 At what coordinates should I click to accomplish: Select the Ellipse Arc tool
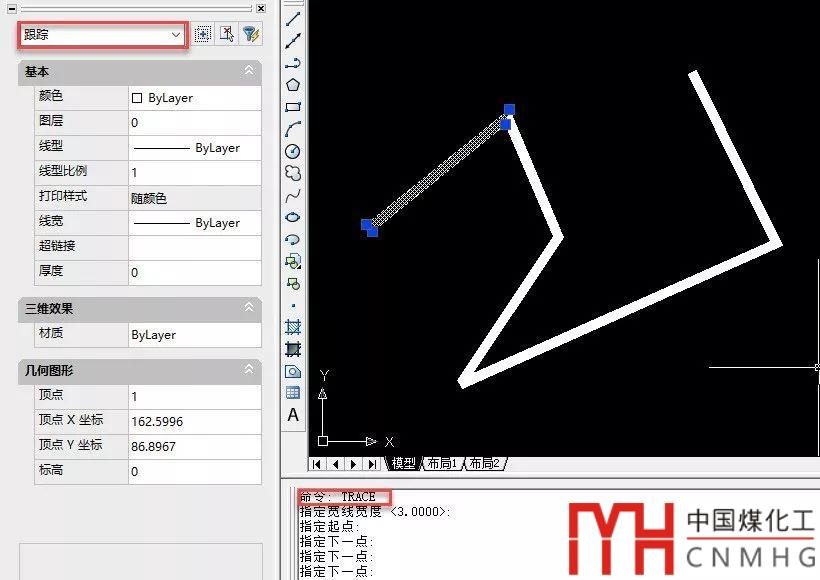coord(293,239)
